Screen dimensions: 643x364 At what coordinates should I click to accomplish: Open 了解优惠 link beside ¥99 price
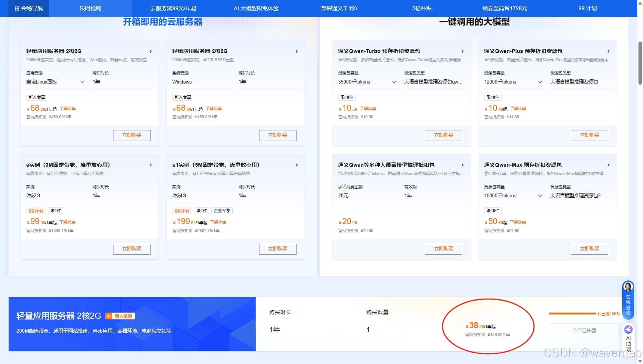tap(67, 223)
